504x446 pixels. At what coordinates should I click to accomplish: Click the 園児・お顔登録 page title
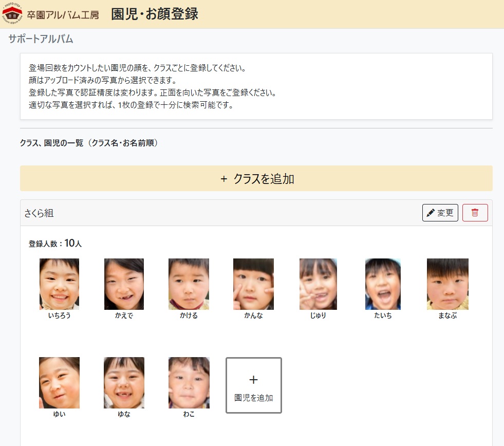coord(155,14)
